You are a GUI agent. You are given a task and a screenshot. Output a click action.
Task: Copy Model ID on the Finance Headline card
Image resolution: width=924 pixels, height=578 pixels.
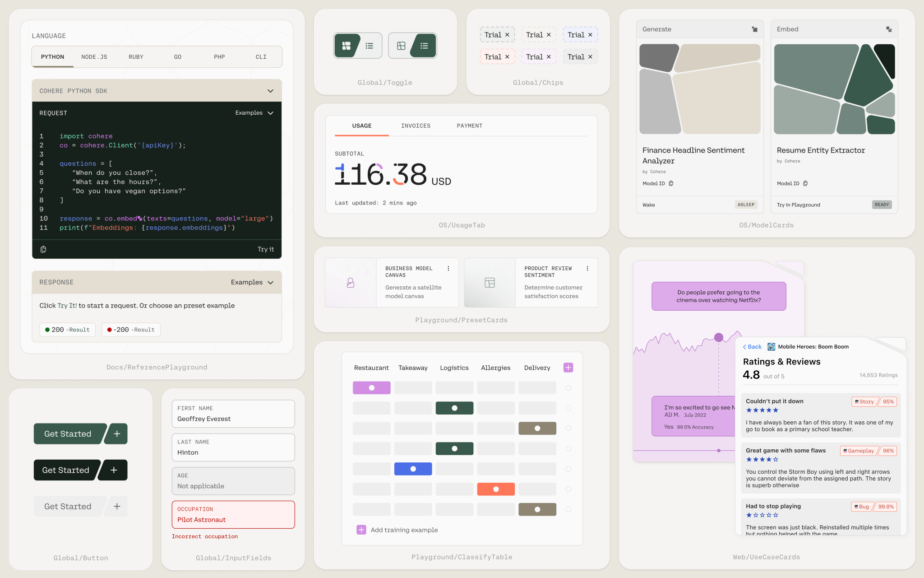click(671, 183)
